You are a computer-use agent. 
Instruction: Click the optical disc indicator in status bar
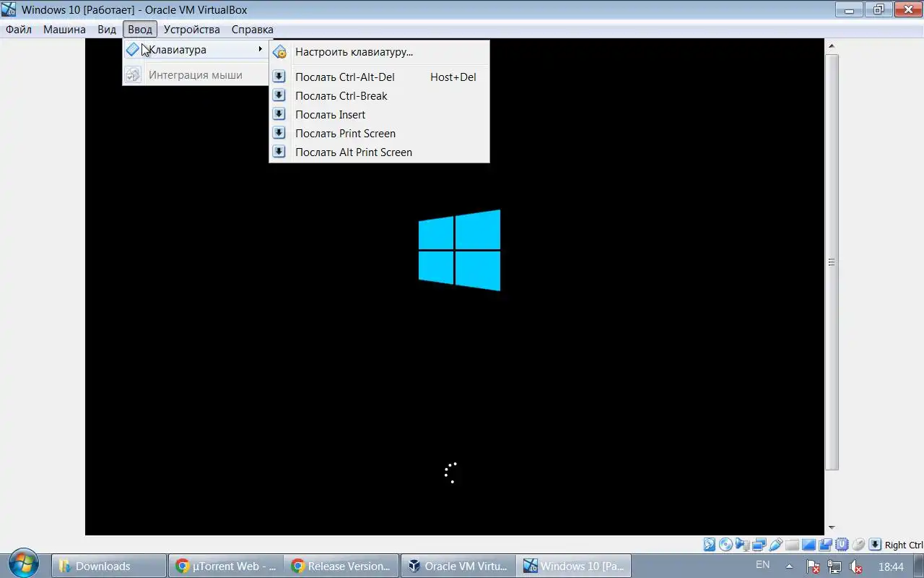click(725, 545)
